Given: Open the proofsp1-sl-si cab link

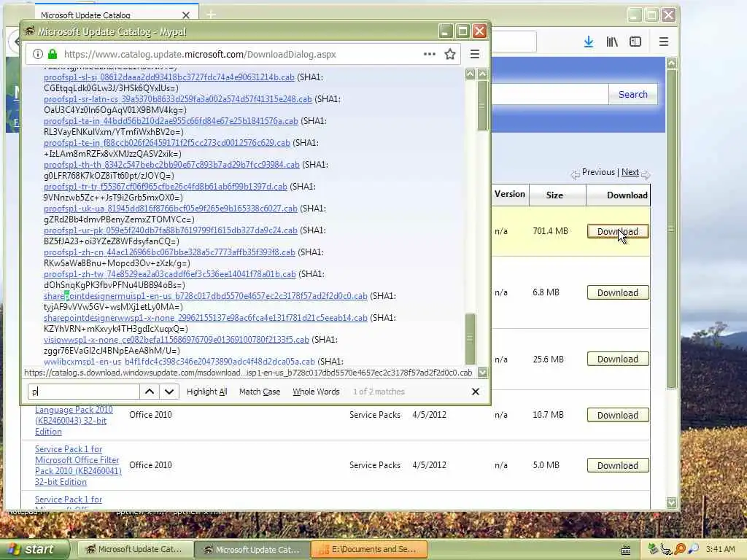Looking at the screenshot, I should [169, 77].
